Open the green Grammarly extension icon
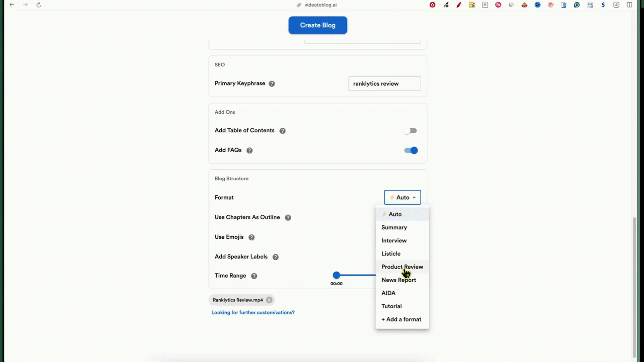644x362 pixels. 577,5
